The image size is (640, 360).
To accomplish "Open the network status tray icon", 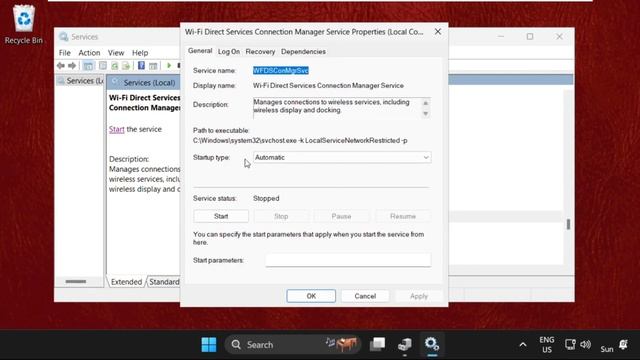I will pyautogui.click(x=570, y=344).
